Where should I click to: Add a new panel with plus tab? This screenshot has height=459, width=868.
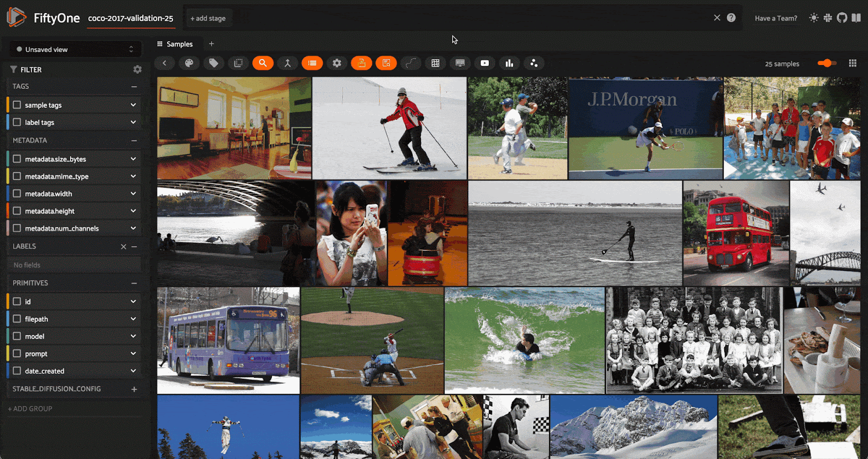point(212,44)
